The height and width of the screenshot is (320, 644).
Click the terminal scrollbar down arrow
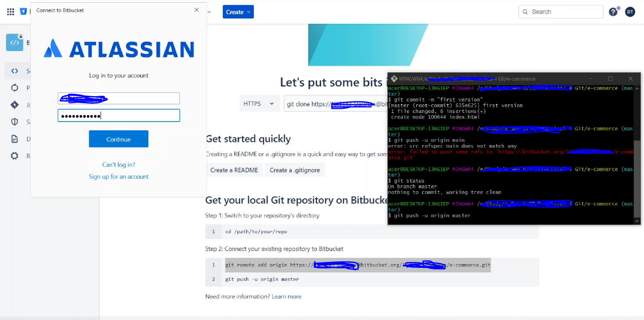click(x=637, y=221)
